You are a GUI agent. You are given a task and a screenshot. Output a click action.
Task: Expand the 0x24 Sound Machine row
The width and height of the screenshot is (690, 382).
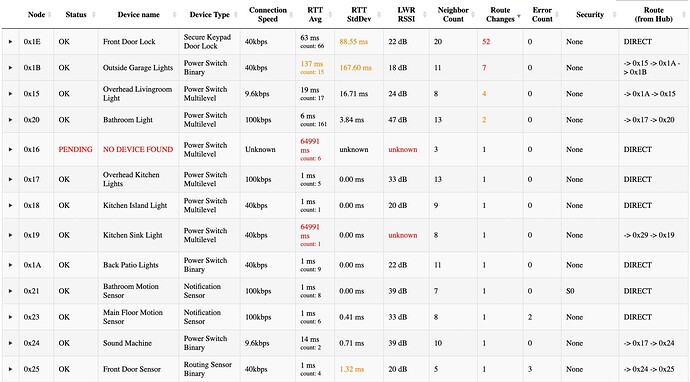coord(11,343)
